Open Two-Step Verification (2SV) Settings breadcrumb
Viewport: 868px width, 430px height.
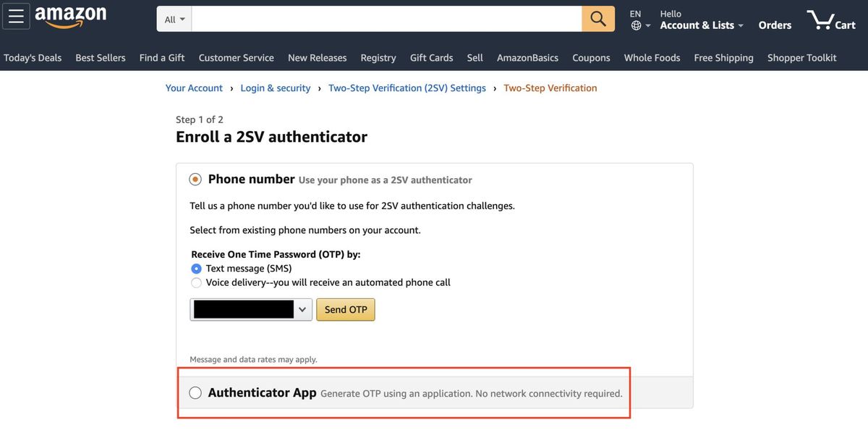coord(407,88)
